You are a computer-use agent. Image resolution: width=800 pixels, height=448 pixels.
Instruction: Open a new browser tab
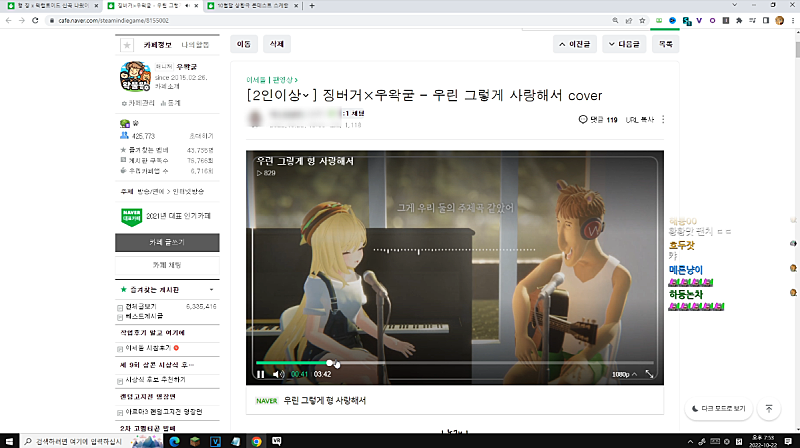pos(312,6)
